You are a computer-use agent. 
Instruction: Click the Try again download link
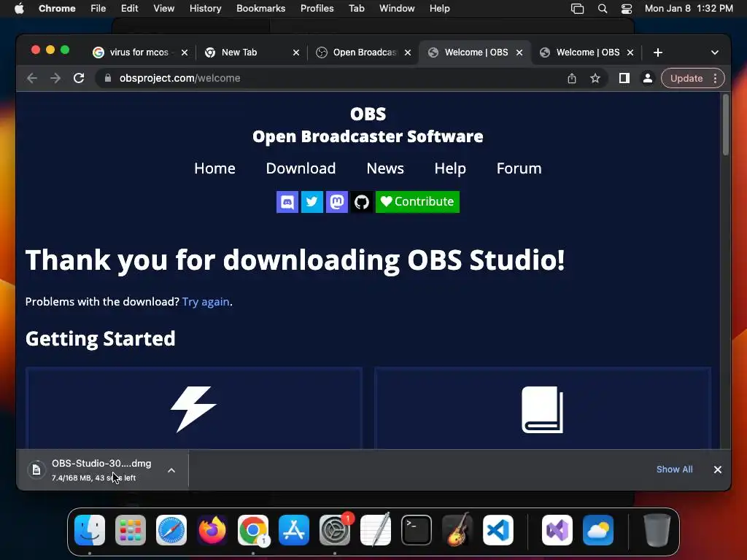pos(206,302)
